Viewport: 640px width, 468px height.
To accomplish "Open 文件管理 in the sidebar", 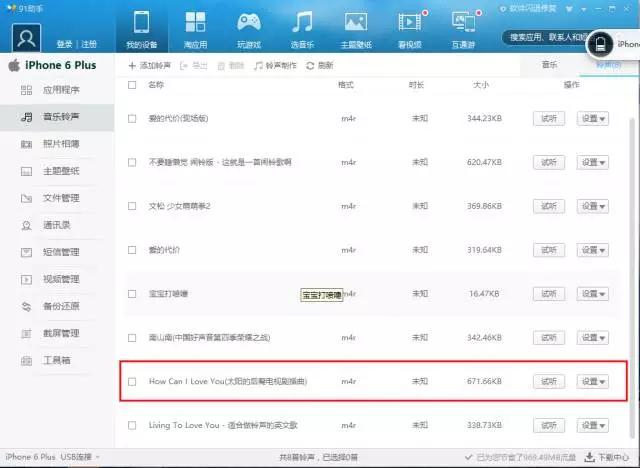I will click(57, 198).
